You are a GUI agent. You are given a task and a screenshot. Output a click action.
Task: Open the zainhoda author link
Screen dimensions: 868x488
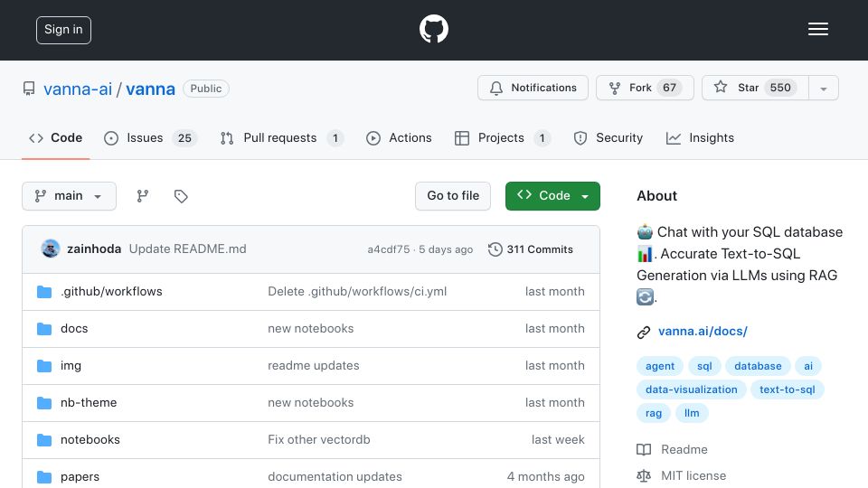coord(94,249)
